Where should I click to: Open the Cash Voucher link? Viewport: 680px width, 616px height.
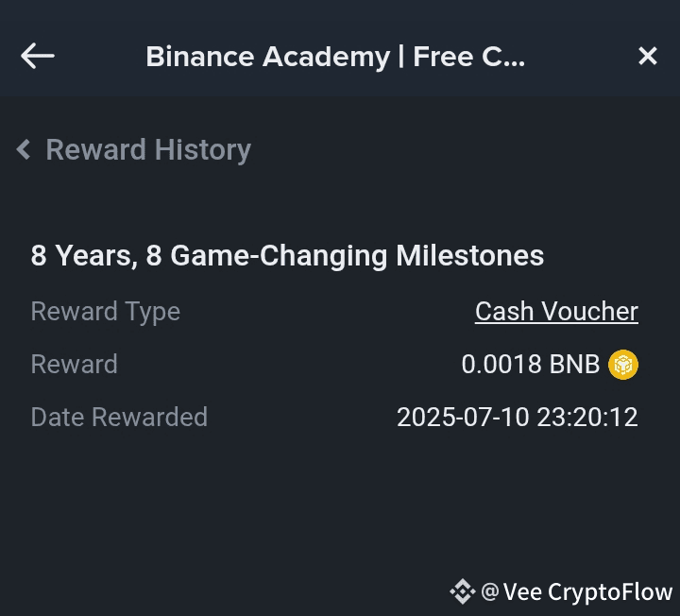pos(556,311)
